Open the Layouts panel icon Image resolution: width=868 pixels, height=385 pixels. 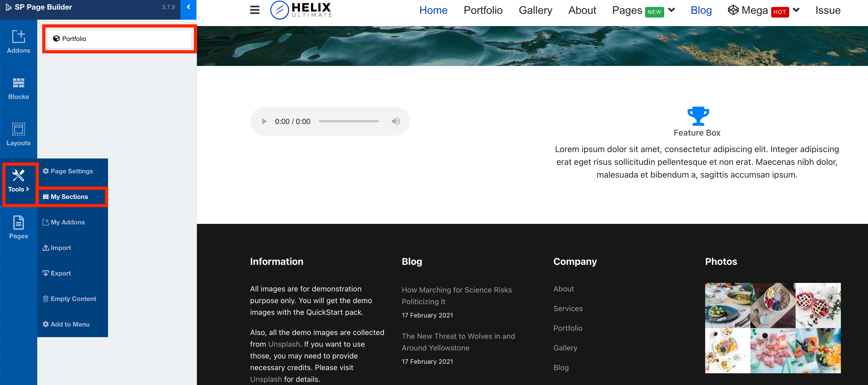19,134
